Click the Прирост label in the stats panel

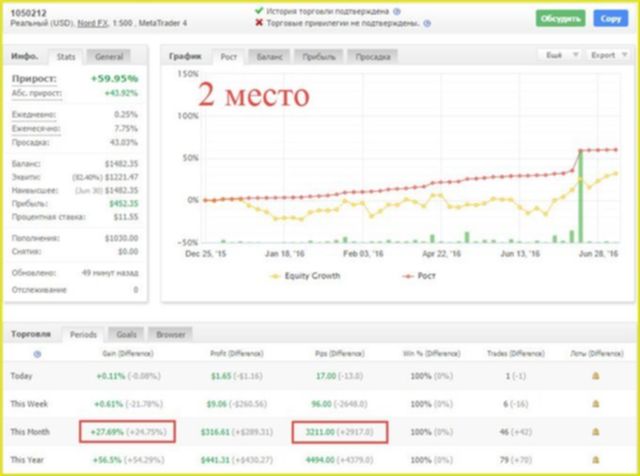click(x=34, y=79)
